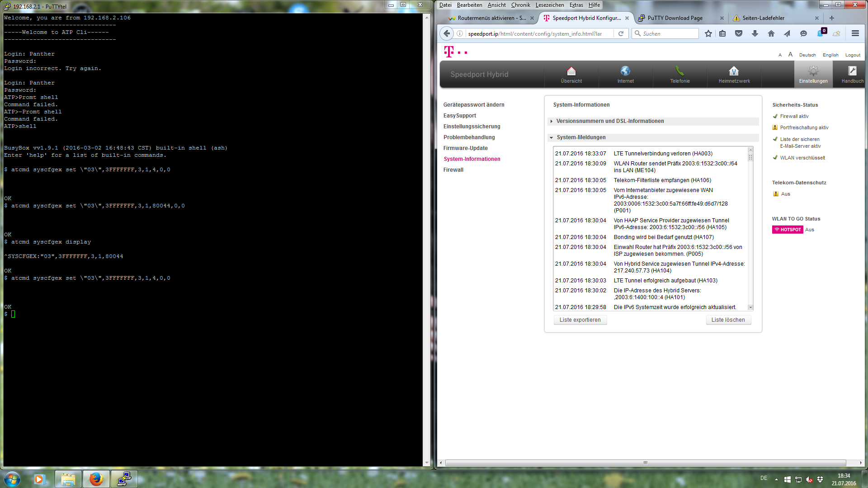The image size is (868, 488).
Task: Open the Einstellungen gear section
Action: [813, 75]
